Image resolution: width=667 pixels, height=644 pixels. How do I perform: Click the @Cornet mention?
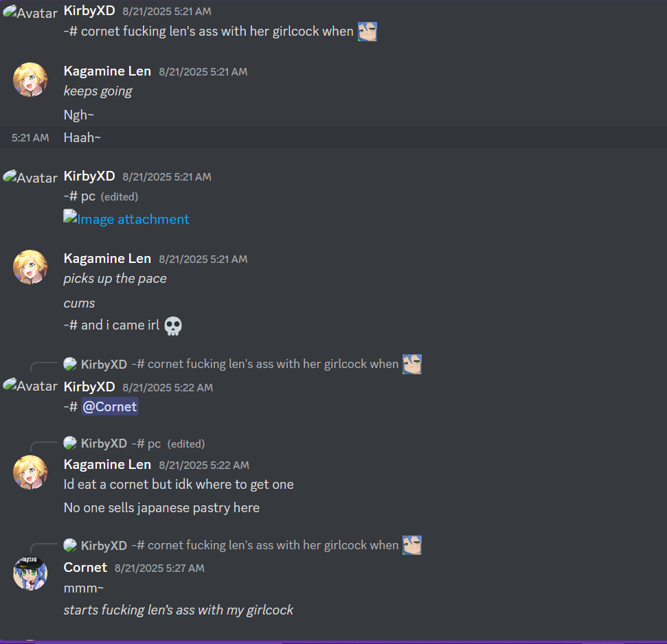(110, 407)
